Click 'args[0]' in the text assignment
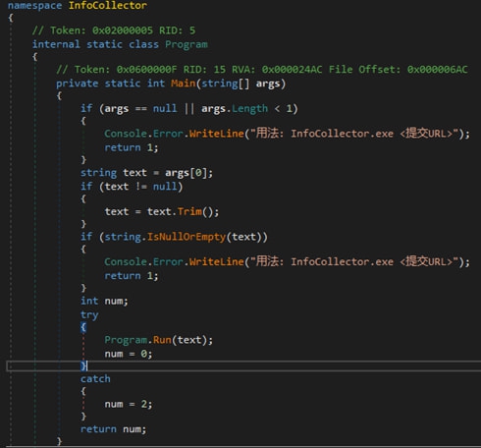The height and width of the screenshot is (448, 481). pyautogui.click(x=186, y=173)
